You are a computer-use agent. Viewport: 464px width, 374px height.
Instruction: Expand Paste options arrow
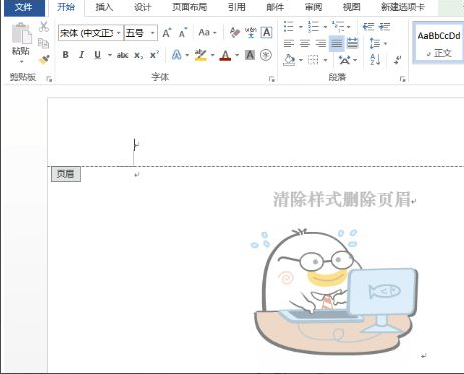click(21, 62)
